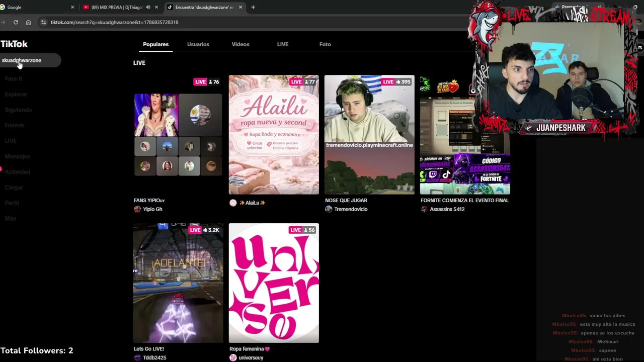Image resolution: width=644 pixels, height=362 pixels.
Task: Open Actividad in the sidebar
Action: (x=18, y=172)
